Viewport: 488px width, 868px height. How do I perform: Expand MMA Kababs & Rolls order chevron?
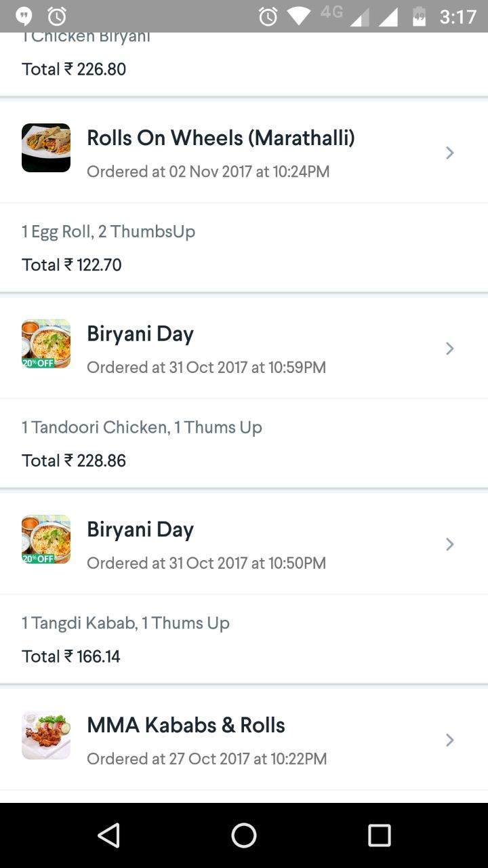click(449, 740)
